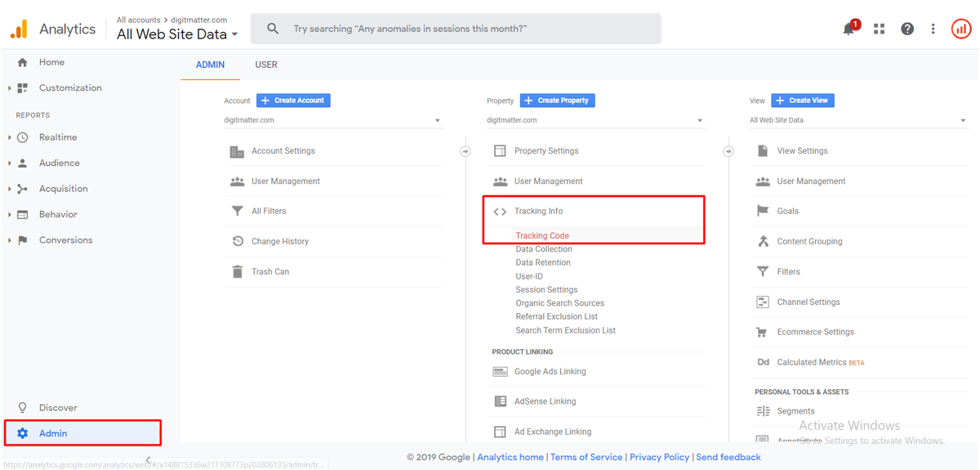Click the Google Ads Linking icon
980x470 pixels.
point(500,371)
